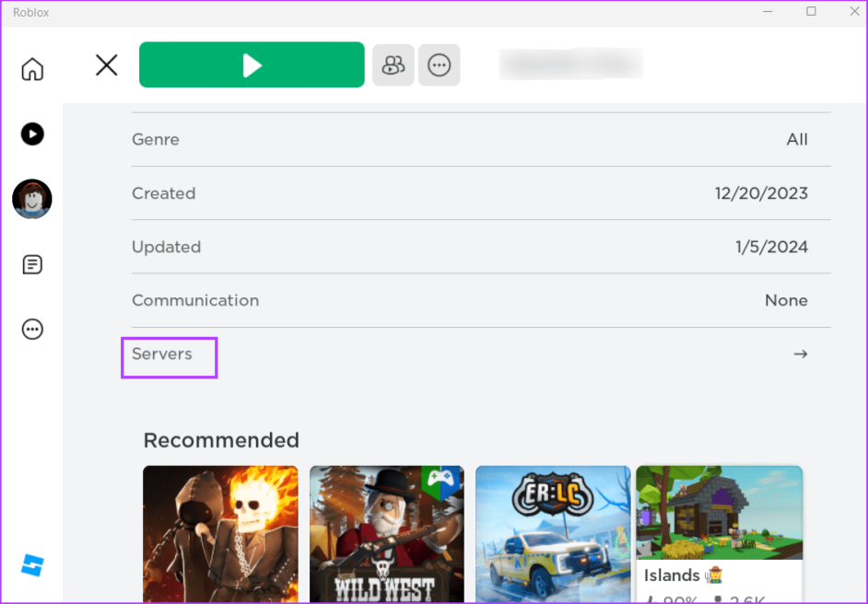Maximize the Roblox window
The height and width of the screenshot is (604, 868).
pos(811,12)
